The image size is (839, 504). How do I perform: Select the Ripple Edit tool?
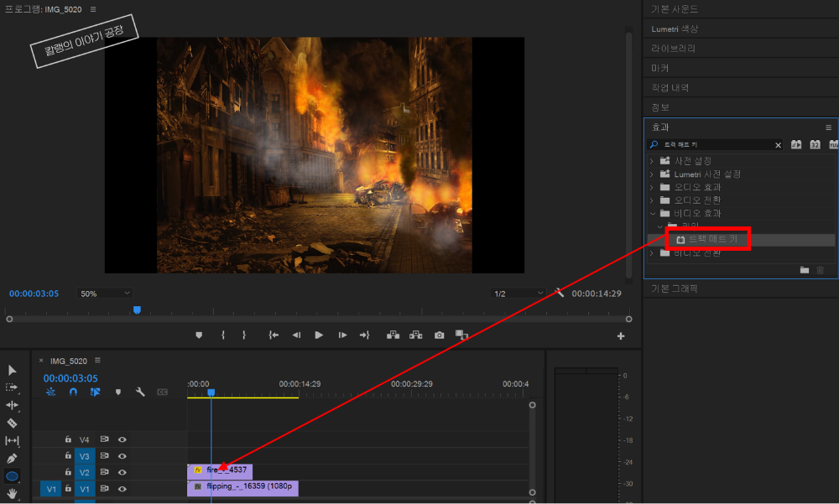tap(12, 405)
